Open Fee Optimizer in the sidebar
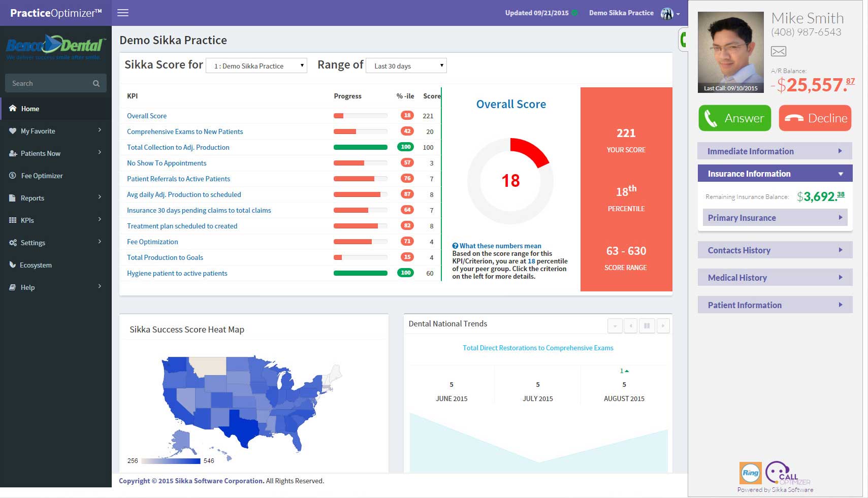 pos(42,176)
